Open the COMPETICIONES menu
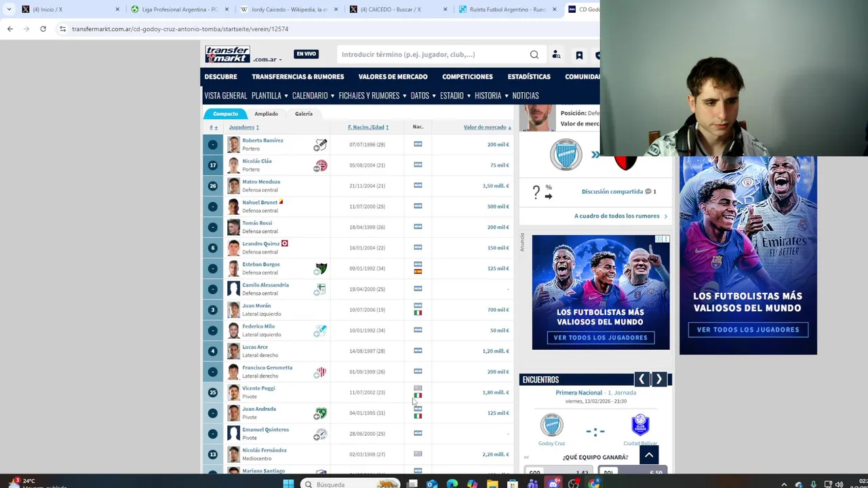The height and width of the screenshot is (488, 868). coord(467,77)
